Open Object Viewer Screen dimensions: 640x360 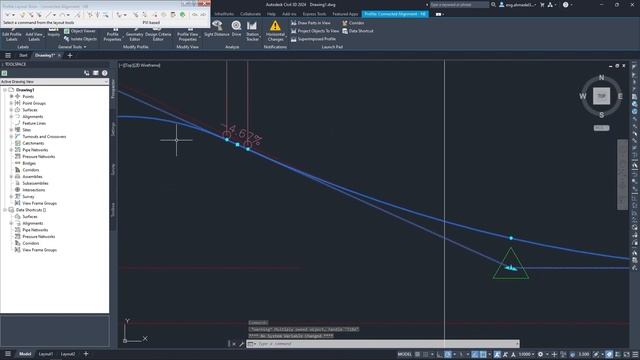coord(80,31)
